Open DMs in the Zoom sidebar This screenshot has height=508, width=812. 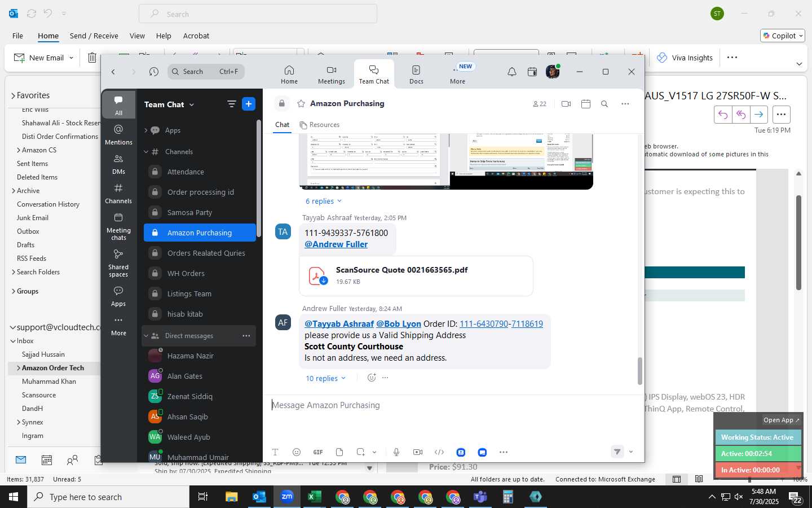click(x=118, y=164)
